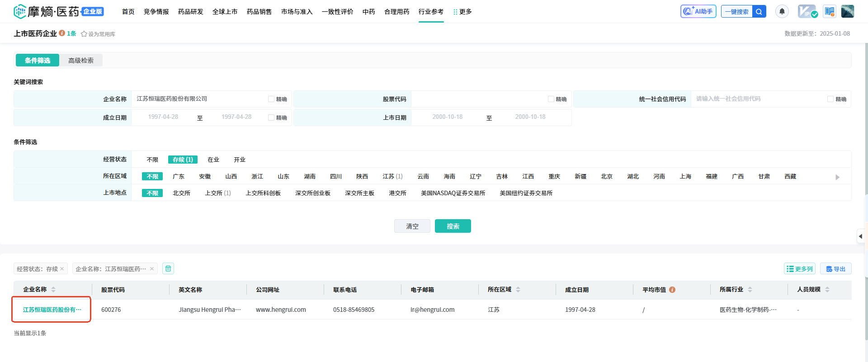Collapse the side panel arrow
Image resolution: width=868 pixels, height=362 pixels.
point(860,236)
